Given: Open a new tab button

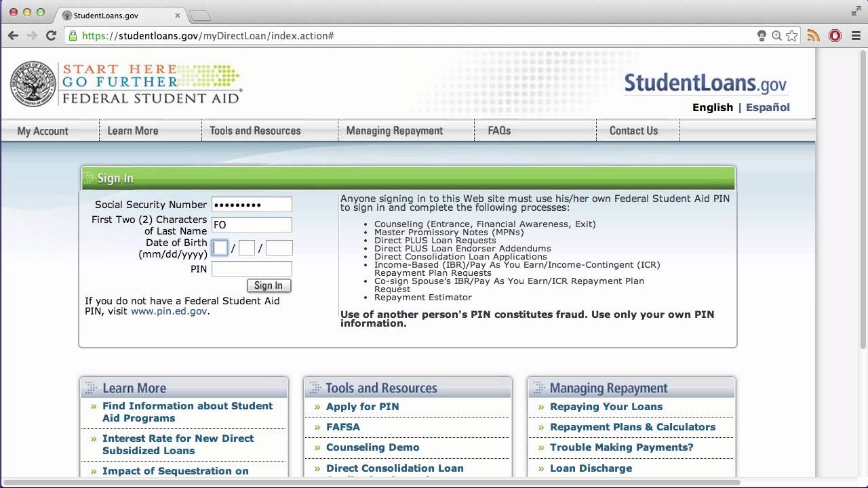Looking at the screenshot, I should point(200,15).
